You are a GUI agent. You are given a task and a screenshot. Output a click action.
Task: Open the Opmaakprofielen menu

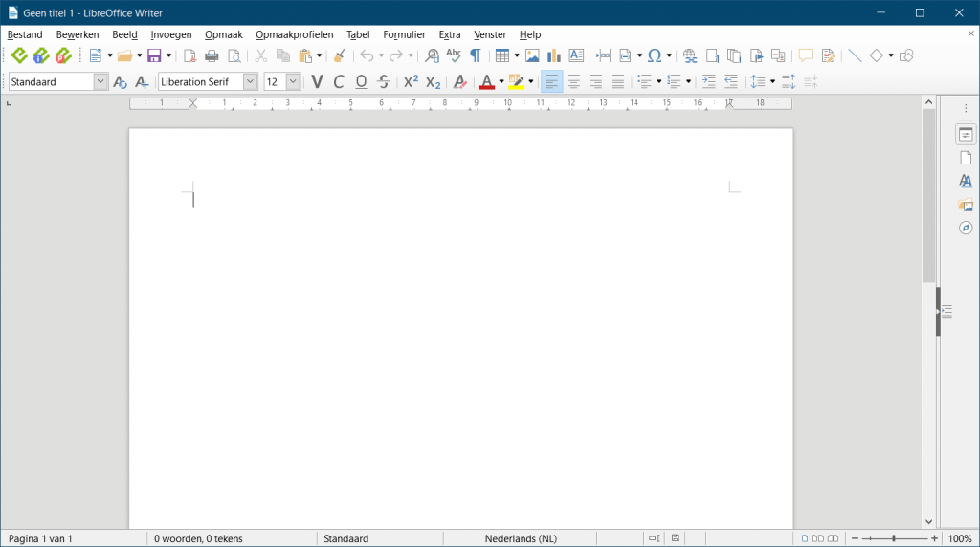coord(295,35)
